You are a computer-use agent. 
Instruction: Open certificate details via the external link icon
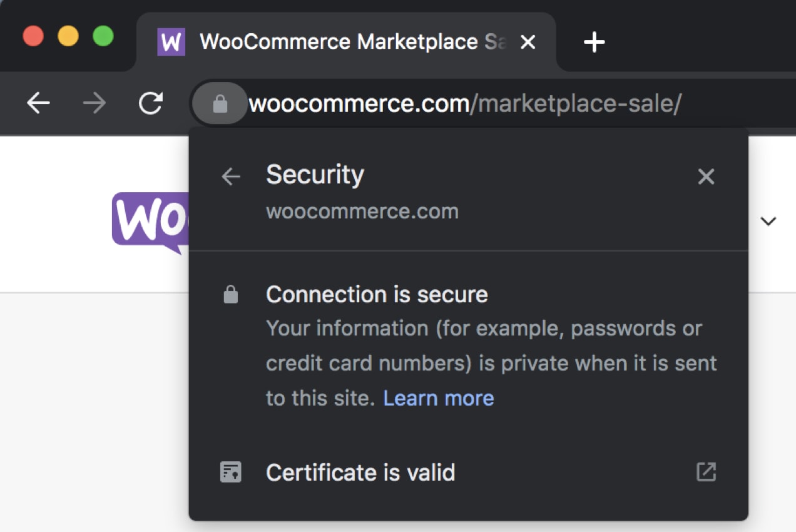705,472
